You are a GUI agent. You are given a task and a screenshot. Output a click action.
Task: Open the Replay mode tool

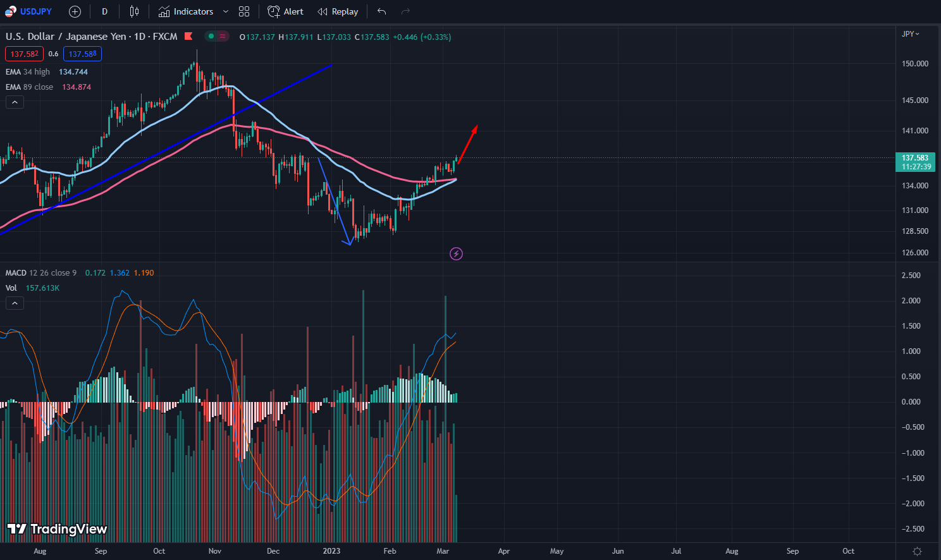337,11
